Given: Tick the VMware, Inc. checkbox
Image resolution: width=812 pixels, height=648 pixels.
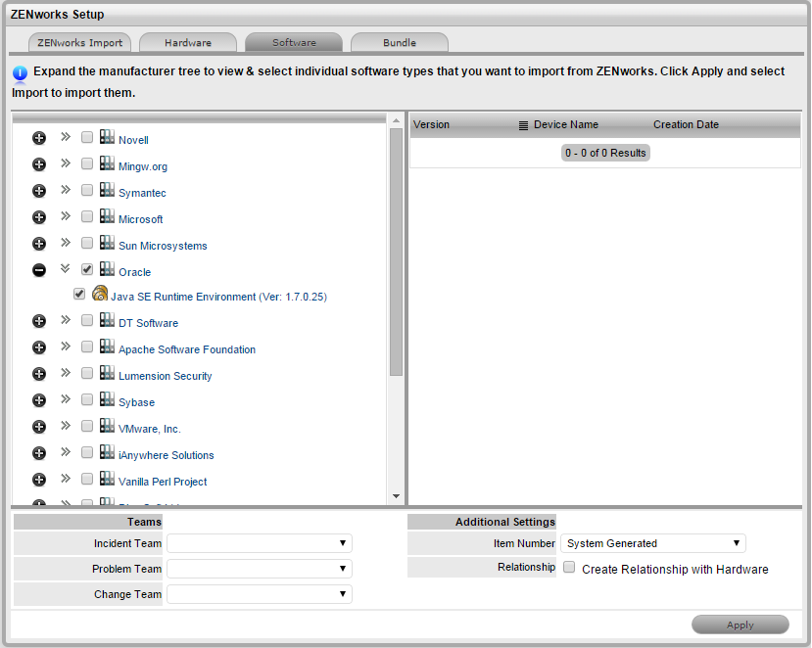Looking at the screenshot, I should click(x=87, y=426).
